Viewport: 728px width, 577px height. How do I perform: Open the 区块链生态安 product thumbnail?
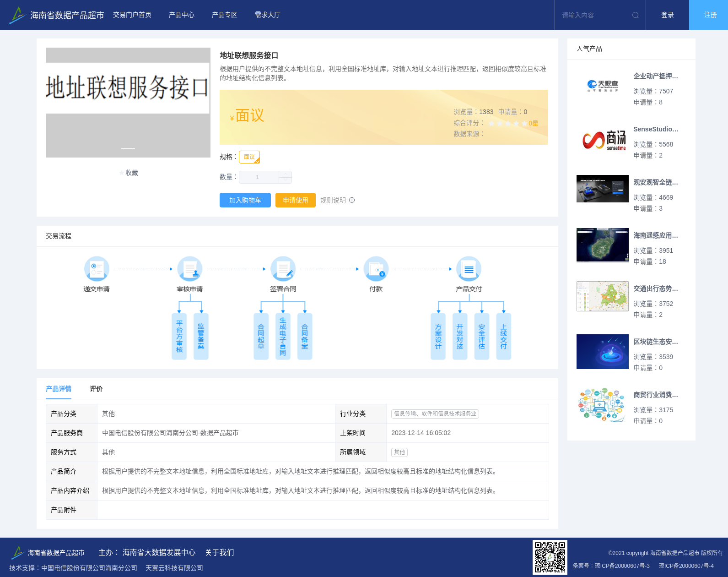603,352
